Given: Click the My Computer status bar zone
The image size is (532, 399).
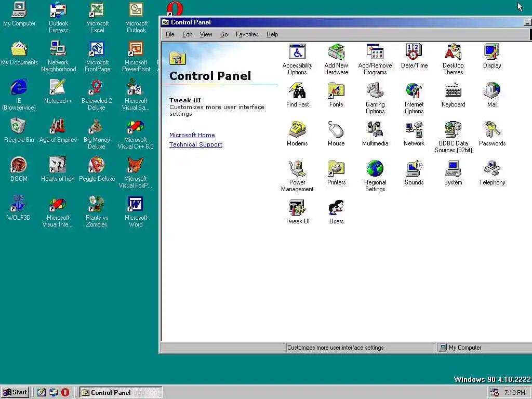Looking at the screenshot, I should [x=485, y=348].
